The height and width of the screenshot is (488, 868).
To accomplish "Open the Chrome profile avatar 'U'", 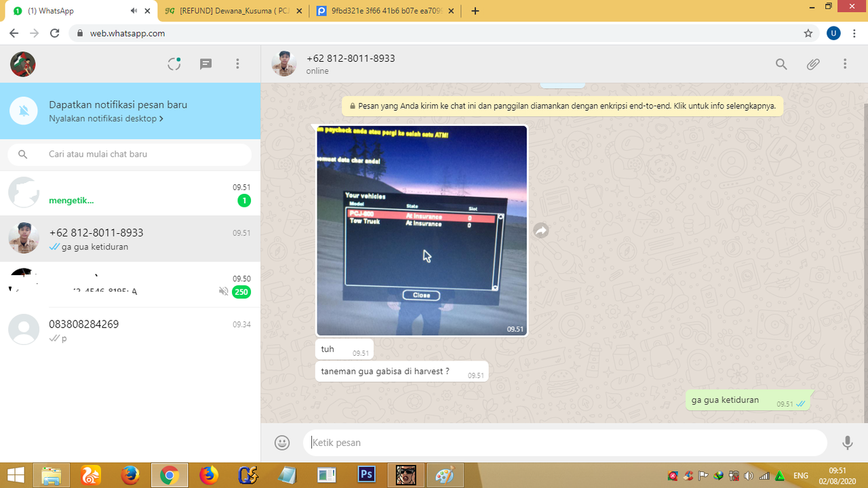I will (833, 33).
